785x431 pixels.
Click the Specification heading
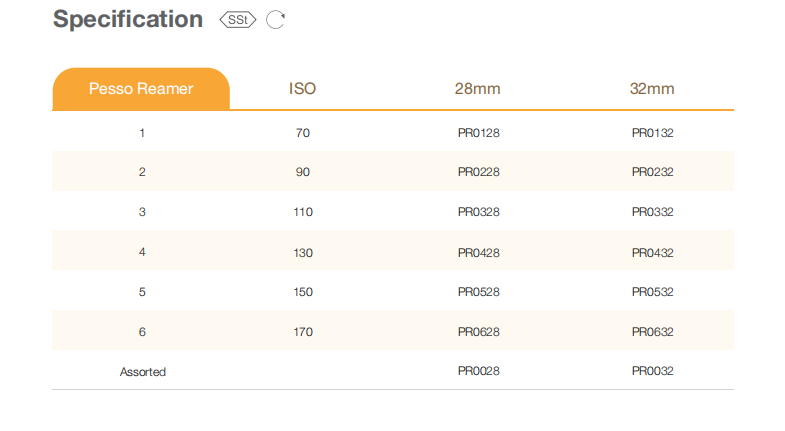128,19
